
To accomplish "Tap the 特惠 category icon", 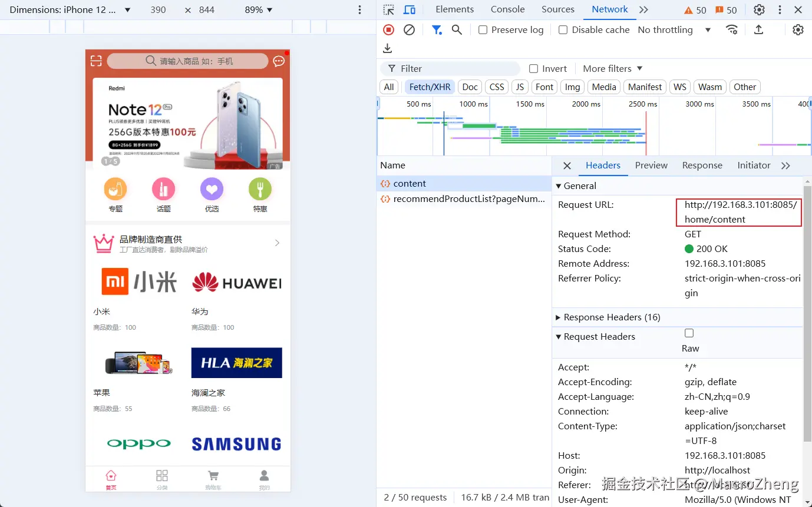I will pyautogui.click(x=260, y=190).
